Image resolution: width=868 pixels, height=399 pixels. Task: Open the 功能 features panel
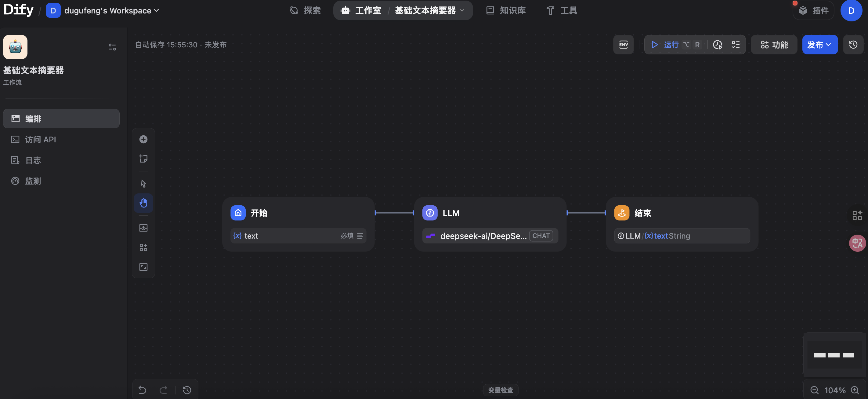tap(774, 44)
